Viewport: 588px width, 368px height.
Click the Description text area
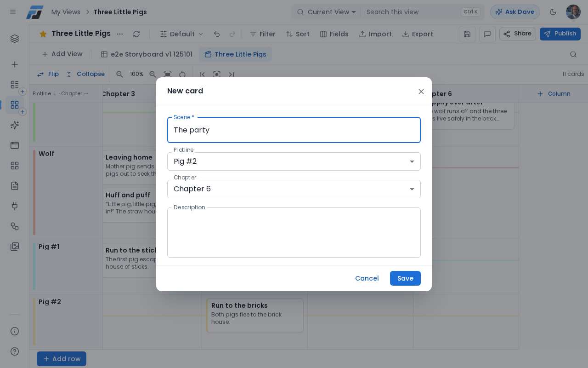point(294,232)
